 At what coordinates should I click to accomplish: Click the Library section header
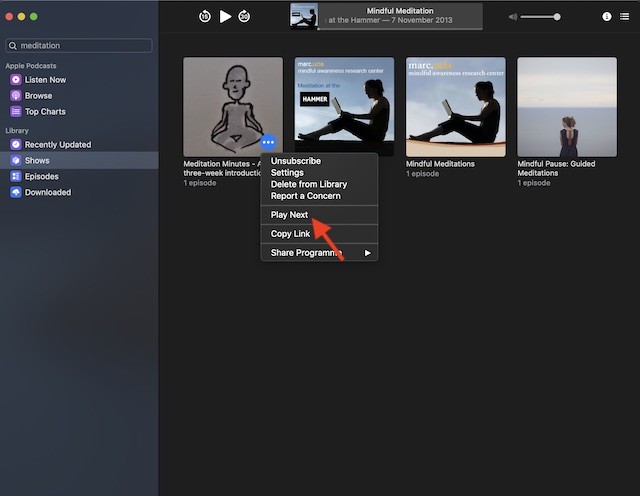pos(17,131)
